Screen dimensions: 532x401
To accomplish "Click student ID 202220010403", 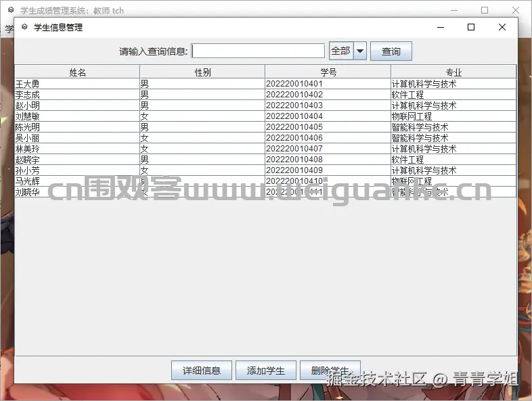I will pos(294,105).
